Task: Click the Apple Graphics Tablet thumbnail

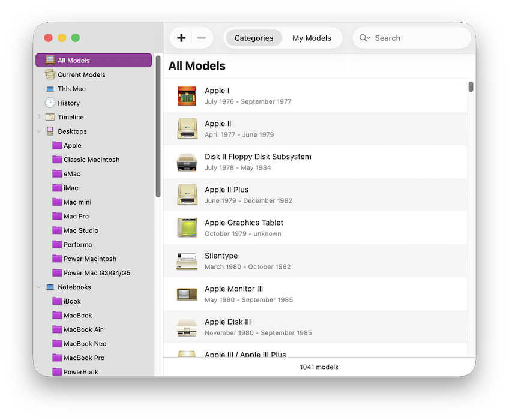Action: [187, 228]
